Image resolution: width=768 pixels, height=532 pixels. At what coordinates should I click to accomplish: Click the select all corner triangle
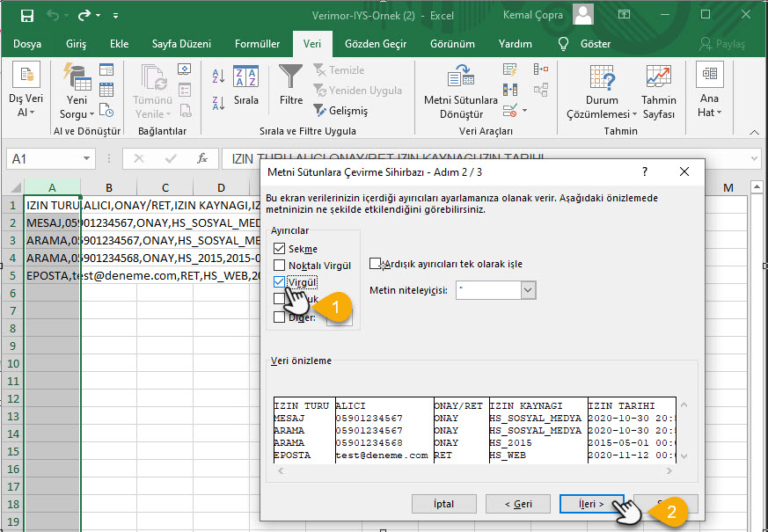pyautogui.click(x=16, y=188)
